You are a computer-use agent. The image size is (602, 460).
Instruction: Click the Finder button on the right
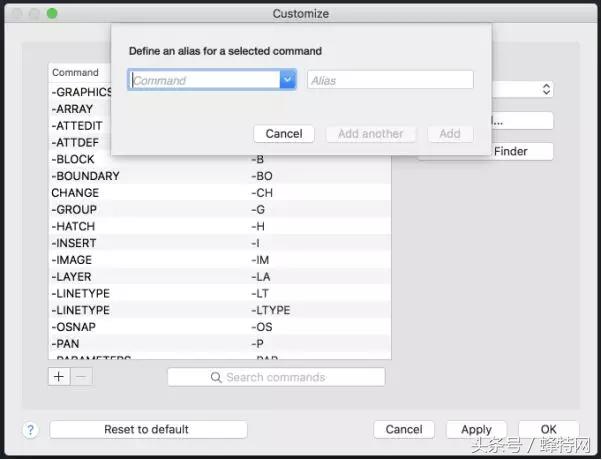click(522, 151)
